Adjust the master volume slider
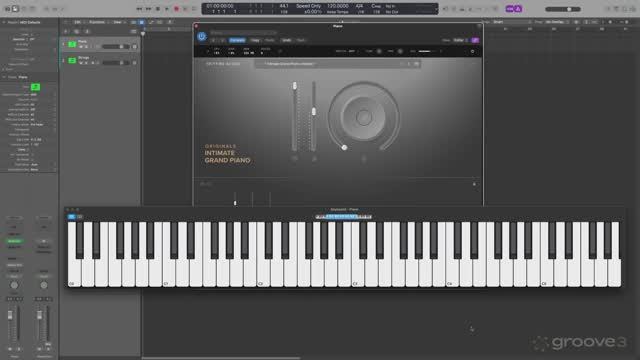The height and width of the screenshot is (360, 640). (x=563, y=9)
